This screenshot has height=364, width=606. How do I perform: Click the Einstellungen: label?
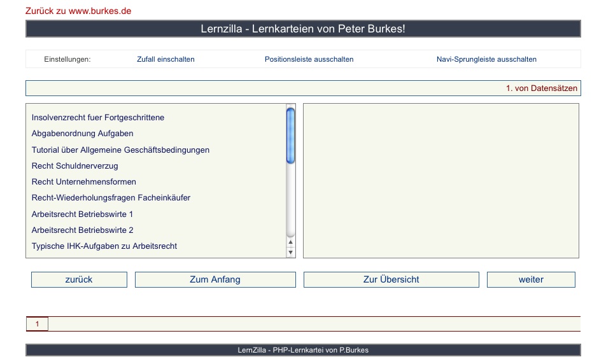[67, 59]
